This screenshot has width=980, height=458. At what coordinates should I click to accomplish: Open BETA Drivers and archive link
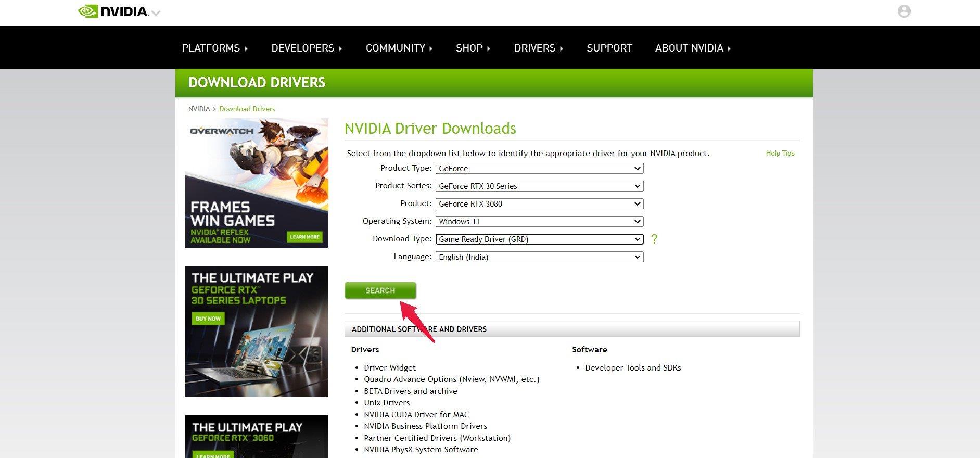pos(411,391)
